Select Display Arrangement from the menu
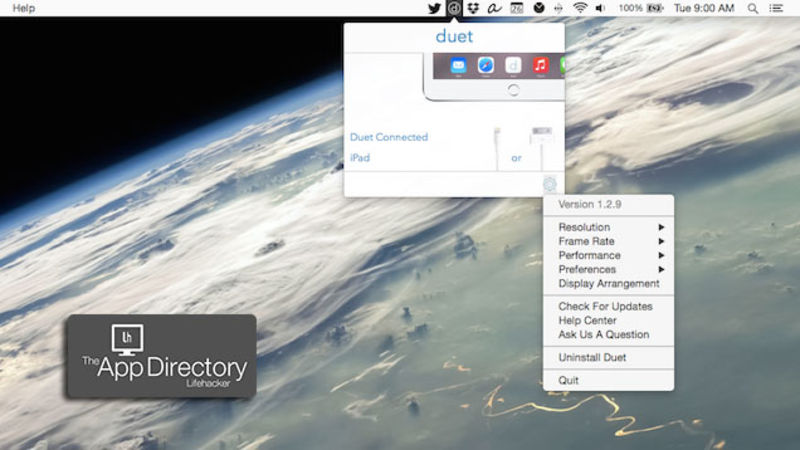This screenshot has height=450, width=800. [x=608, y=283]
